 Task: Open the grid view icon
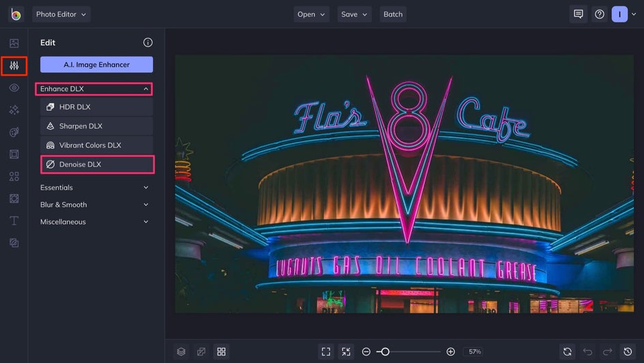coord(221,351)
